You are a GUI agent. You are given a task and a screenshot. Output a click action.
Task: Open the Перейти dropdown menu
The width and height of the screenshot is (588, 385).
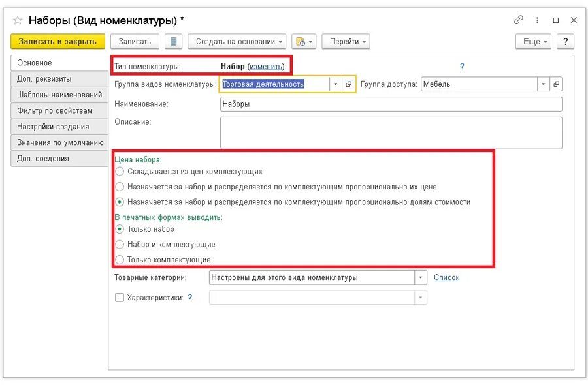[x=346, y=42]
